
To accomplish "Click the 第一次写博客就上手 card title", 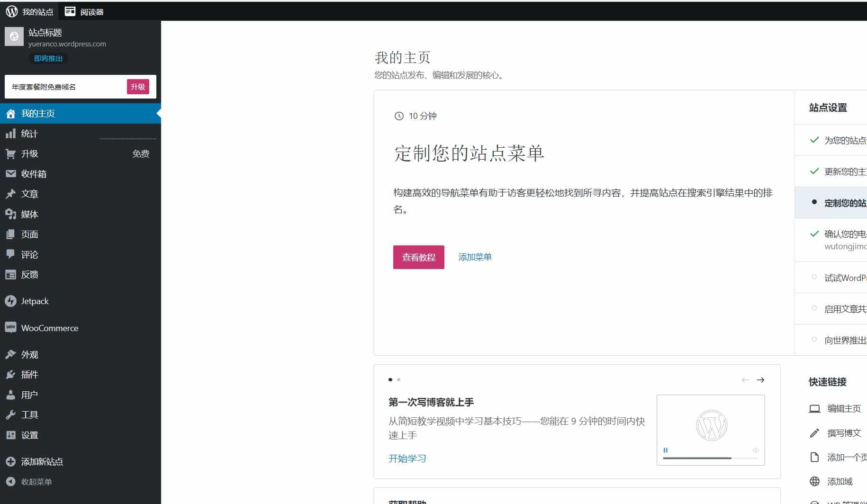I will click(x=431, y=402).
